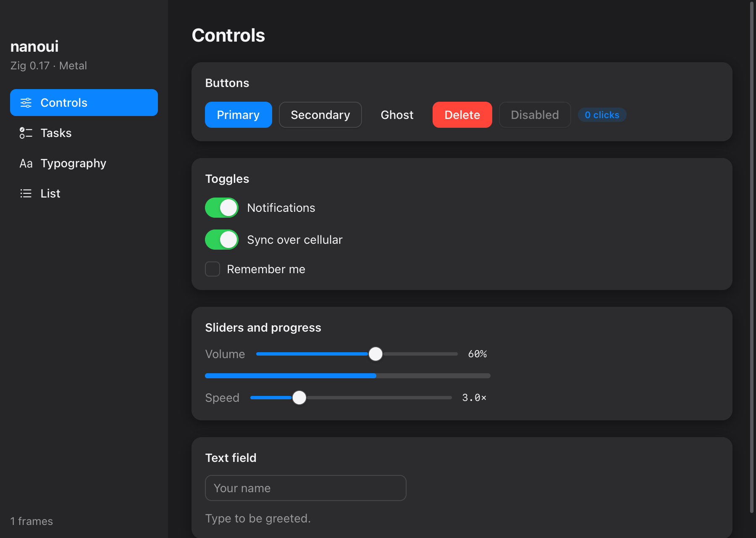Screen dimensions: 756x538
Task: Click the Volume slider label
Action: (x=225, y=354)
